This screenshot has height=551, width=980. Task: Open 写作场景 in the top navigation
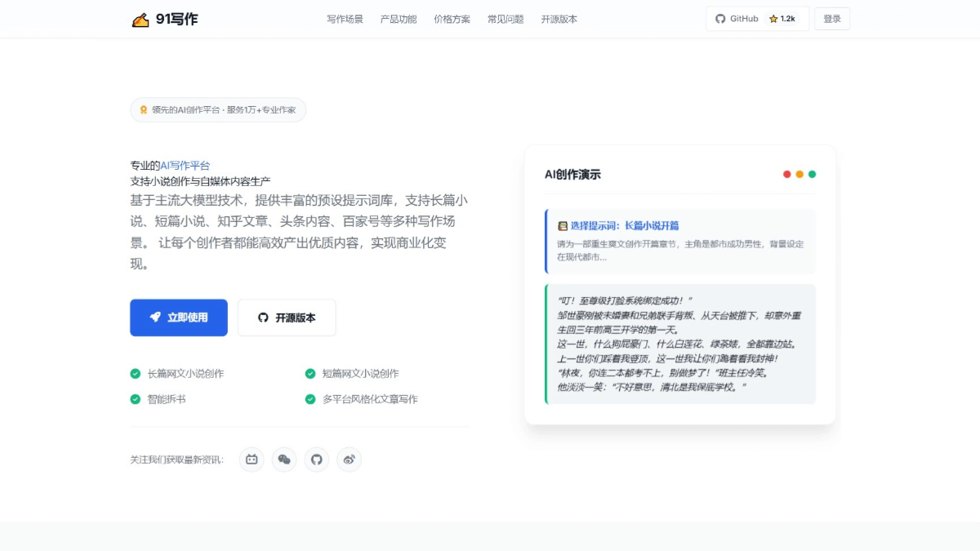(345, 19)
